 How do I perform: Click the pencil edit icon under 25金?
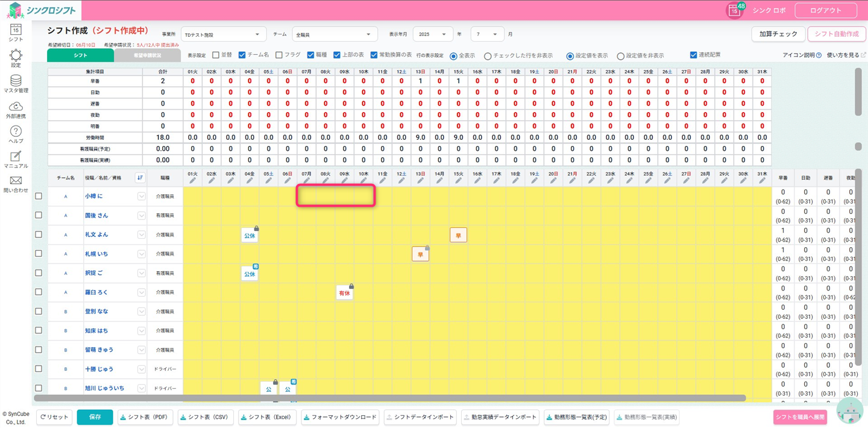648,180
